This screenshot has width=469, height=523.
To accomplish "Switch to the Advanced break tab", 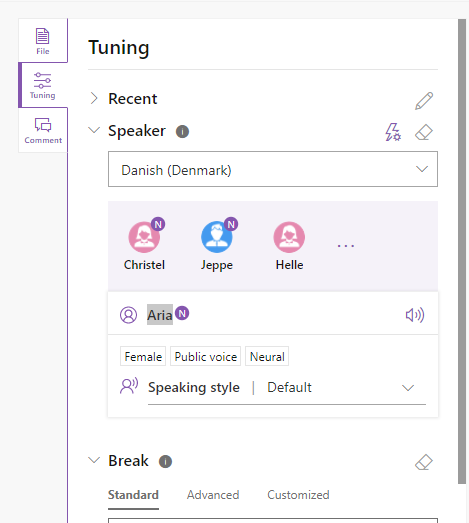I will (213, 495).
